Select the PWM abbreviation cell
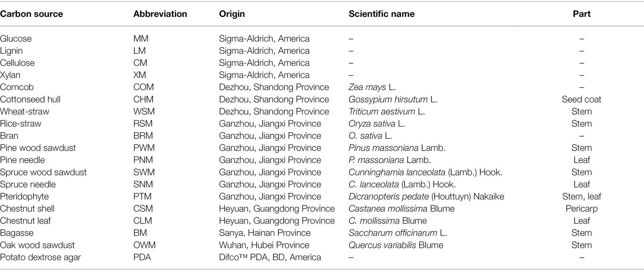This screenshot has width=644, height=274. click(x=144, y=148)
